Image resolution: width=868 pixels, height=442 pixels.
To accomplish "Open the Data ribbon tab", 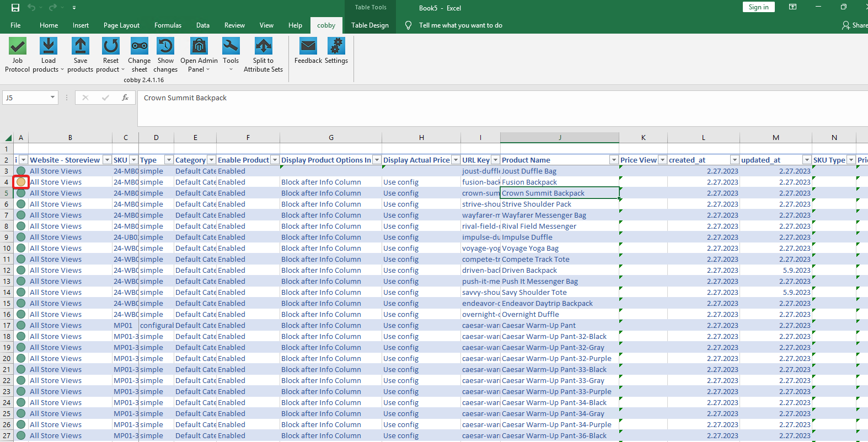I will (x=203, y=25).
